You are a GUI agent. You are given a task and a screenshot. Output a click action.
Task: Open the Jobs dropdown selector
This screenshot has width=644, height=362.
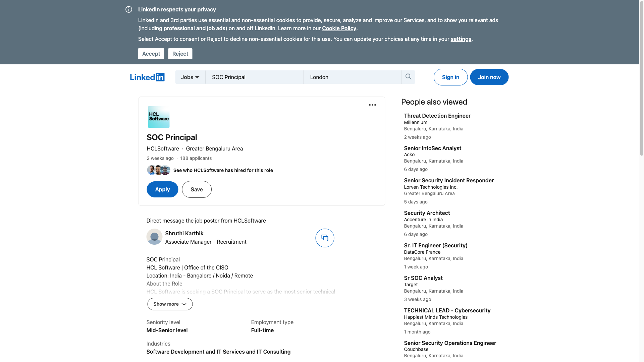[190, 77]
